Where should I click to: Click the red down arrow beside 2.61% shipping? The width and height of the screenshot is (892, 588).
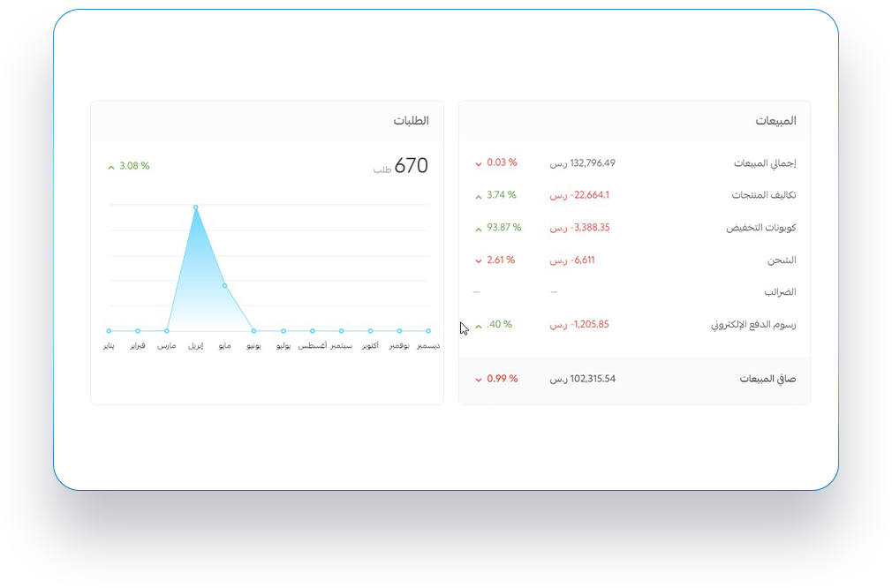tap(479, 261)
